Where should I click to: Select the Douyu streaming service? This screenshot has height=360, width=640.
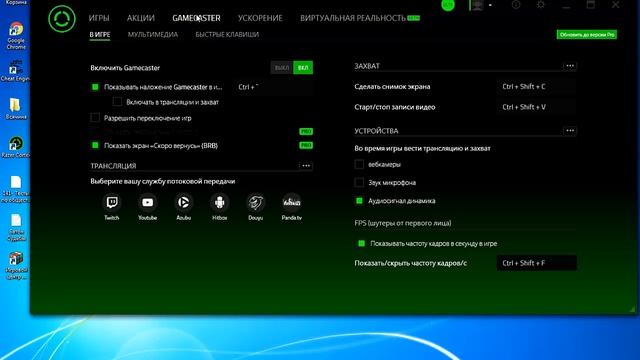(256, 202)
